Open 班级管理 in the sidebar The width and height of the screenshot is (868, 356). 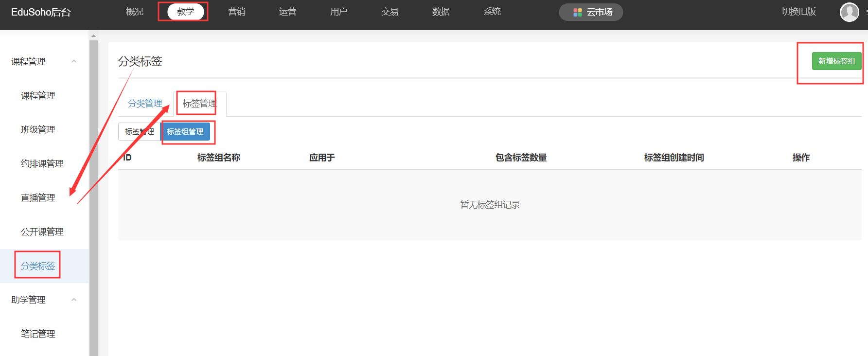pos(38,130)
